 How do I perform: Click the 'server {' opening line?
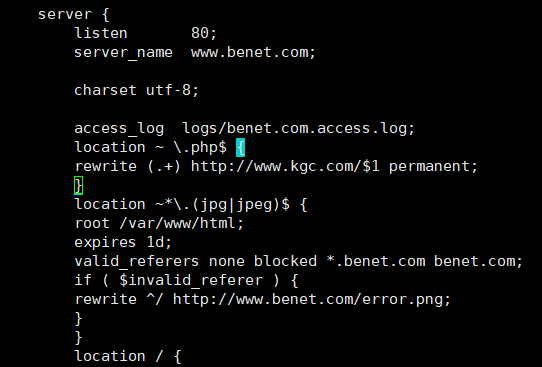coord(74,15)
